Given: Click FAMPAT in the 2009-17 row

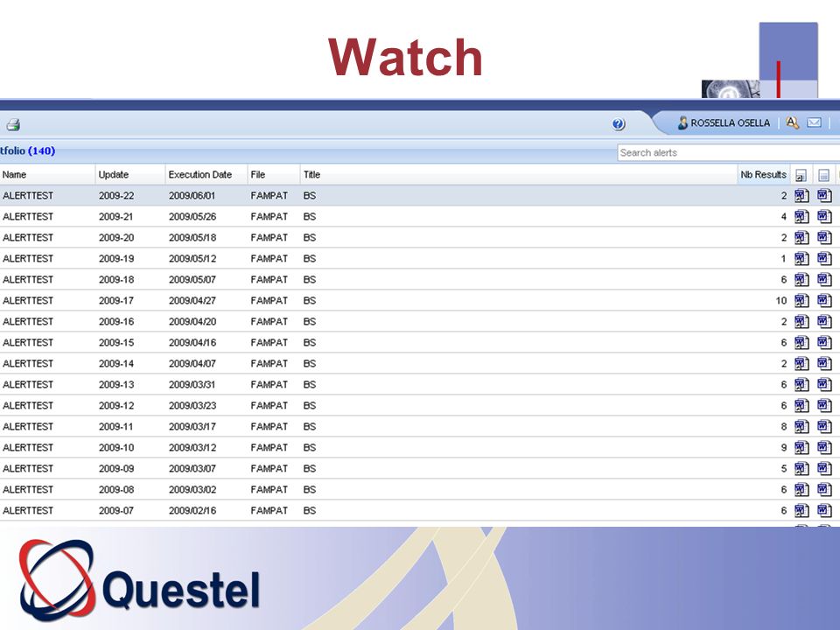Looking at the screenshot, I should point(269,300).
